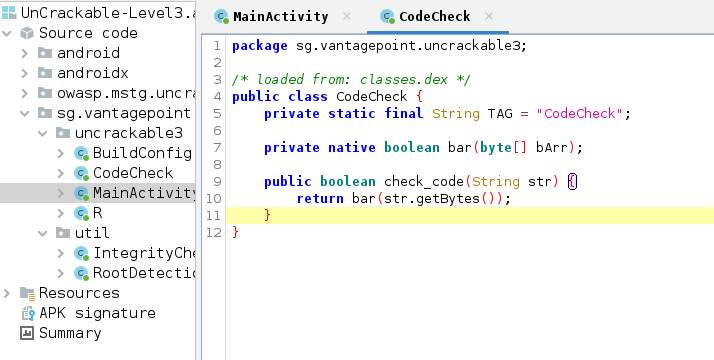Collapse the util package
The image size is (714, 360).
pos(42,233)
